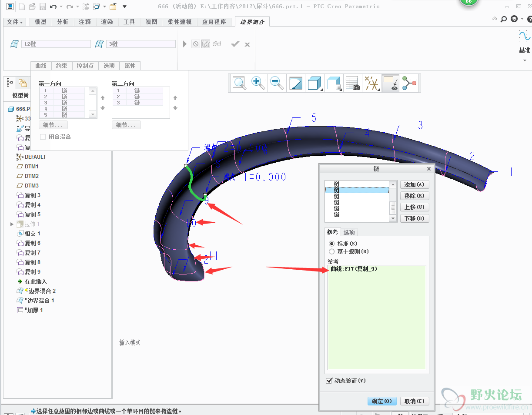Click the switch Windows icon

97,7
